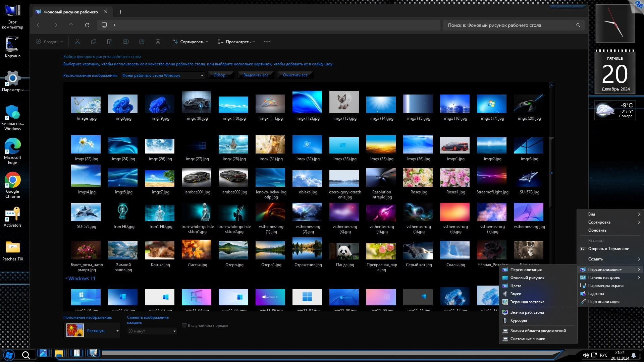Viewport: 644px width, 362px height.
Task: Open Google Chrome desktop icon
Action: click(x=13, y=181)
